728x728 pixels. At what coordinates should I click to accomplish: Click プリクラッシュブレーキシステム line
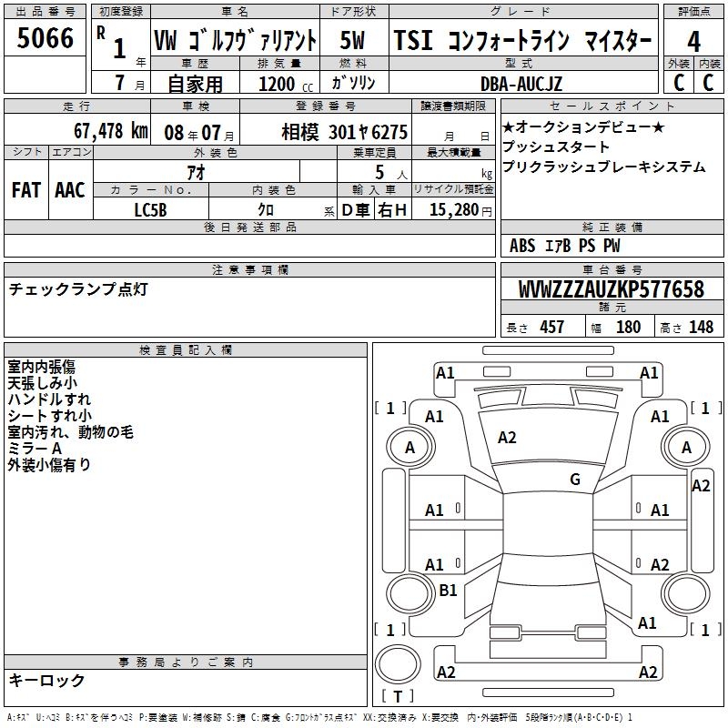tap(603, 167)
